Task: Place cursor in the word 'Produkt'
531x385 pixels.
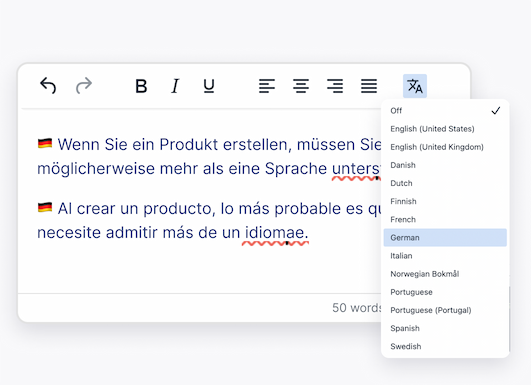Action: (189, 145)
